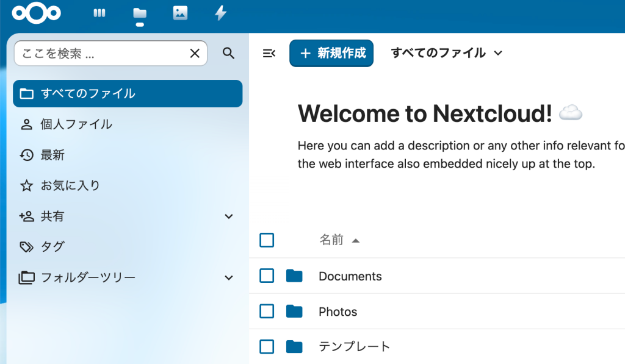Click the Documents folder icon
Image resolution: width=625 pixels, height=364 pixels.
coord(294,276)
